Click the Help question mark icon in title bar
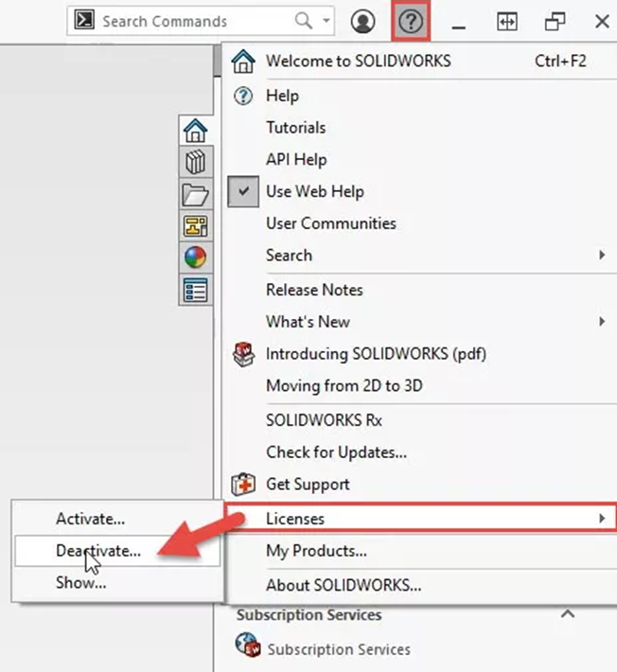This screenshot has height=672, width=617. [411, 21]
